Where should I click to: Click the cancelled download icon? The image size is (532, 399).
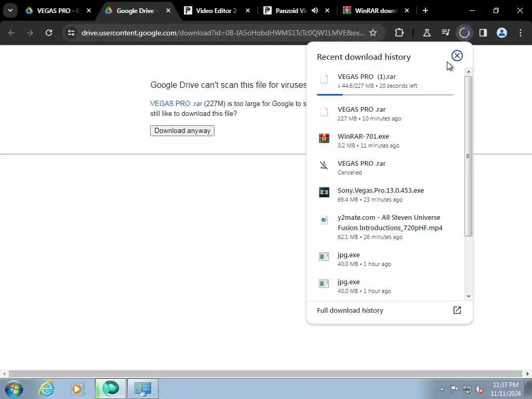[x=324, y=165]
